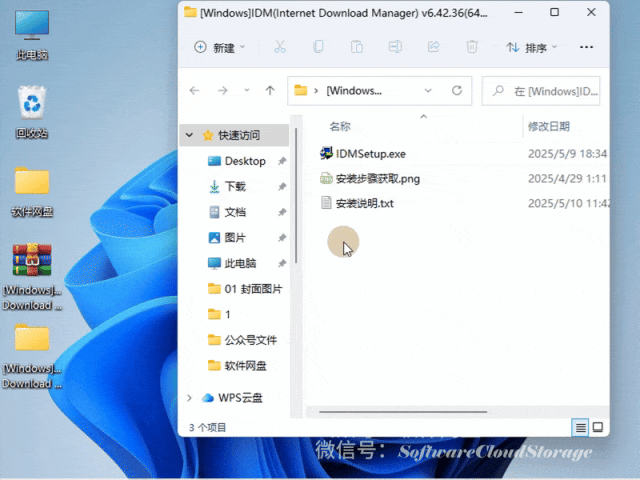Image resolution: width=640 pixels, height=480 pixels.
Task: Click the pin icon beside 图片
Action: coord(282,238)
